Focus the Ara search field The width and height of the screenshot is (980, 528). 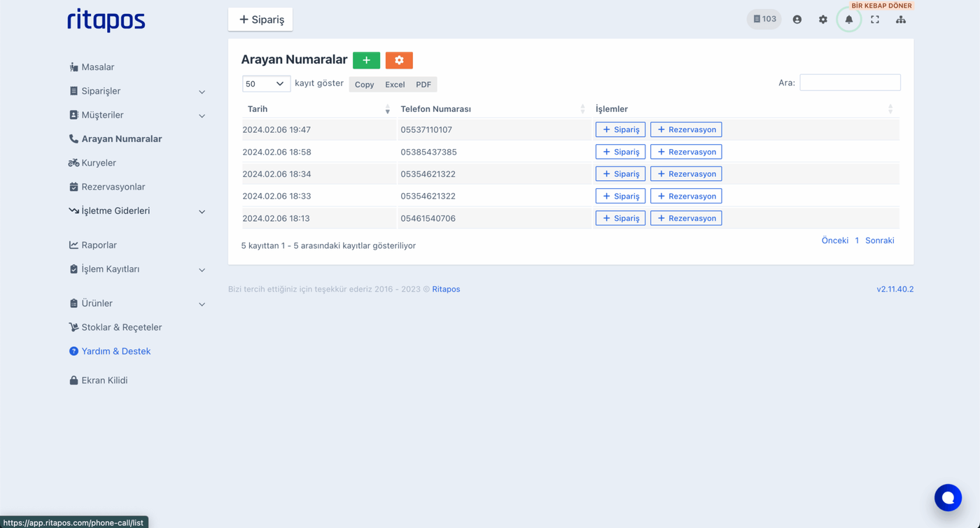[850, 83]
